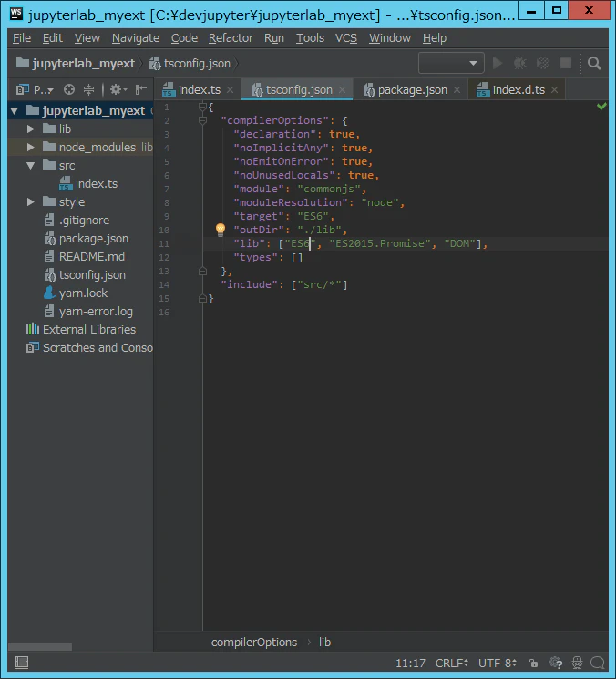Collapse the jupyterlab_myext root folder
The width and height of the screenshot is (616, 679).
point(15,111)
